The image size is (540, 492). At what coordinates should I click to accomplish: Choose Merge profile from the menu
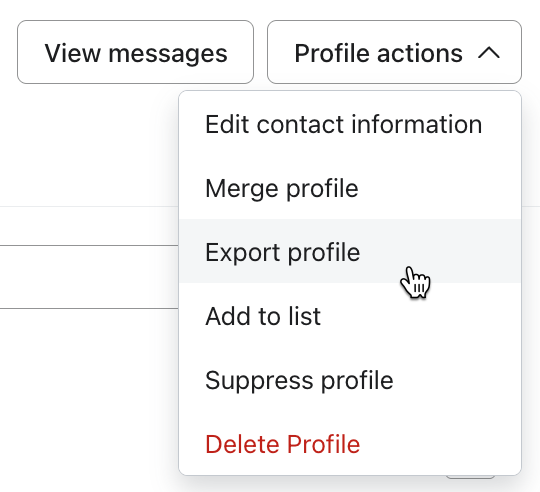[350, 188]
